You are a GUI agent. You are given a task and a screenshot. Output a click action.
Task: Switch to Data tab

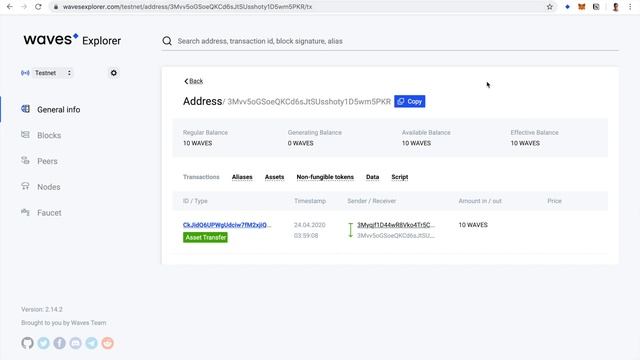[372, 177]
